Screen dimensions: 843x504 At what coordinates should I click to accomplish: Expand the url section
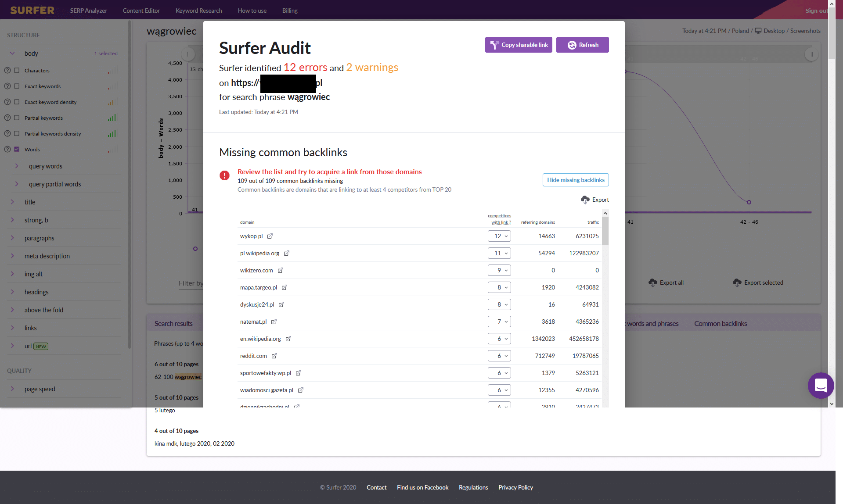coord(12,346)
